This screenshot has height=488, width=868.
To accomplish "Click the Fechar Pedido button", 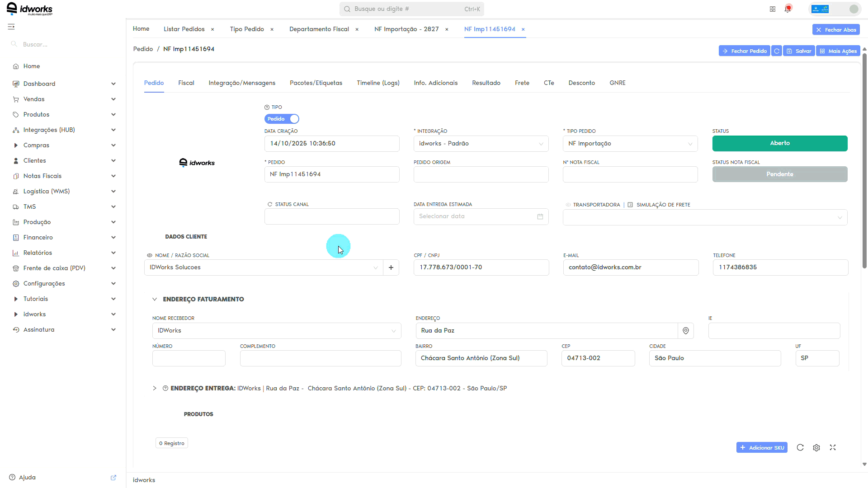I will pos(744,51).
